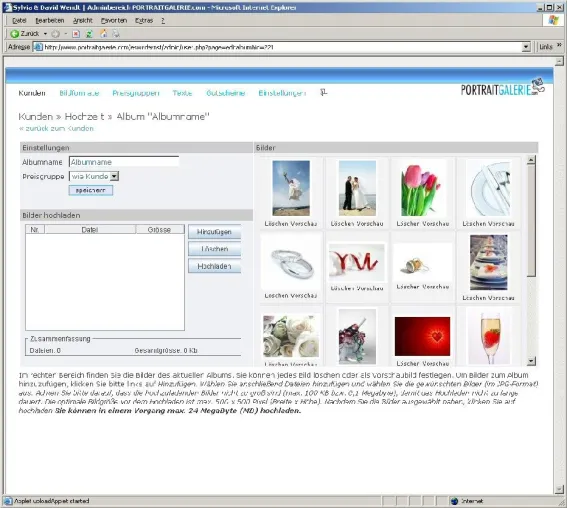Click the Bilder panel scroll-down arrow
Image resolution: width=567 pixels, height=508 pixels.
tap(531, 360)
